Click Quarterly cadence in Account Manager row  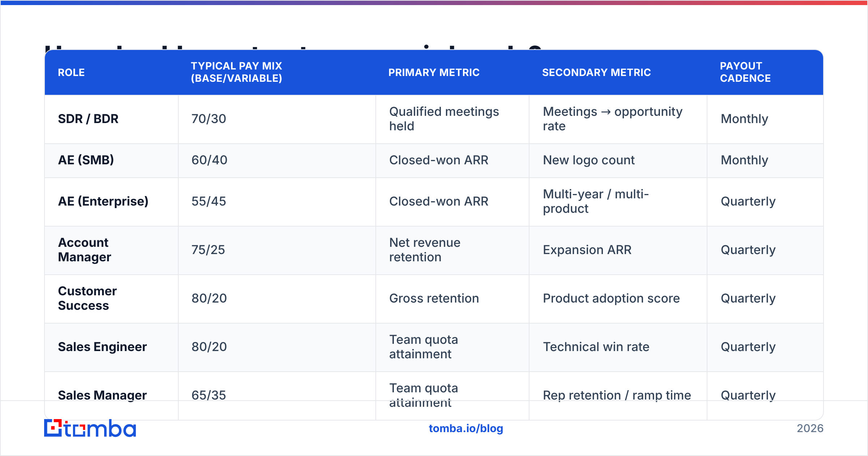tap(748, 250)
